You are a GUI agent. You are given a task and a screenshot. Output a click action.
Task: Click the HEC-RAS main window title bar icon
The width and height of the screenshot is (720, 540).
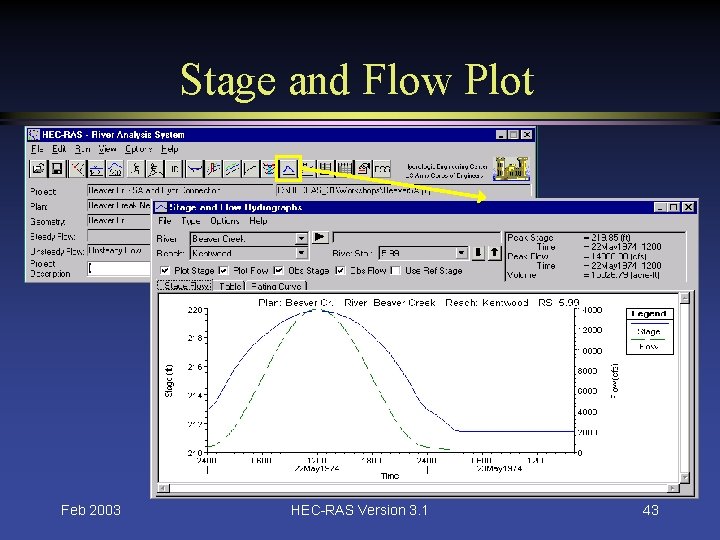coord(34,135)
